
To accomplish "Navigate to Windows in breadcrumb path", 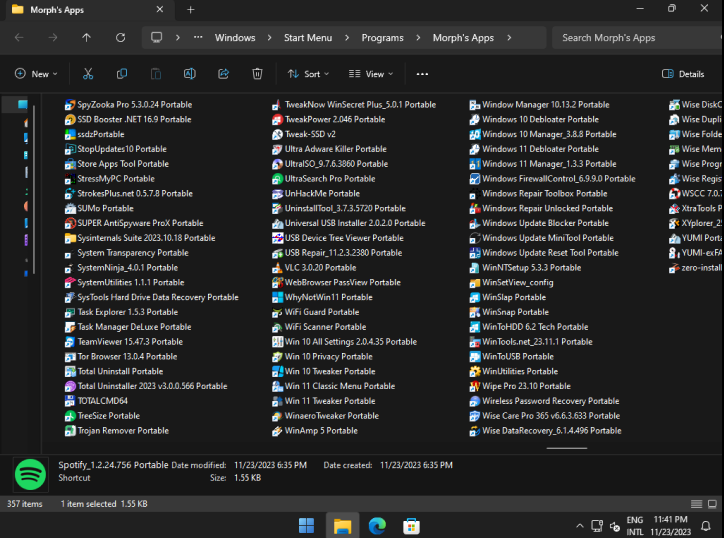I will (x=235, y=38).
